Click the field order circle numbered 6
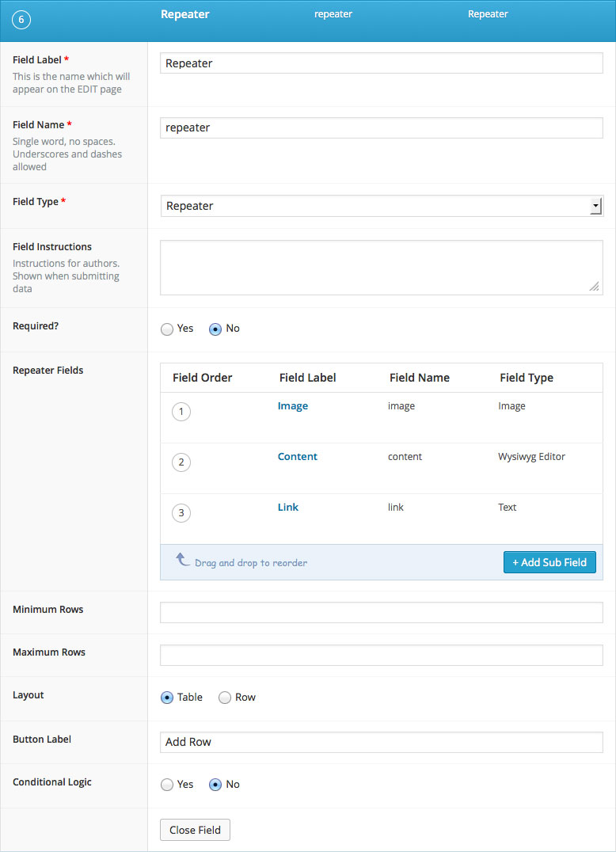 coord(21,20)
